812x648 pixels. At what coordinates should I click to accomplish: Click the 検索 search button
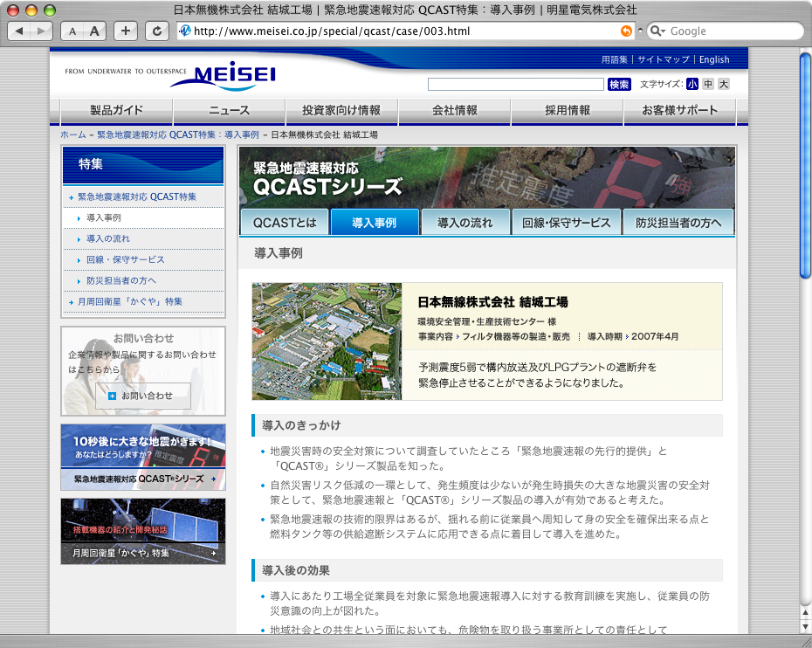[x=619, y=85]
